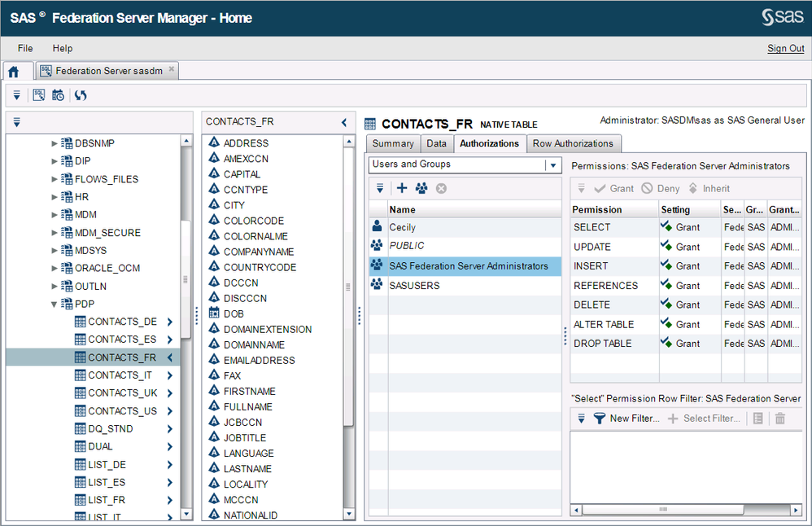Collapse the CONTACTS_FR column panel
The width and height of the screenshot is (812, 526).
point(344,122)
